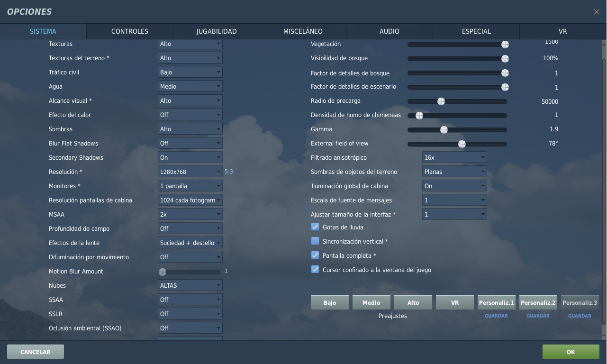Expand the Nubes dropdown
Screen dimensions: 607x364
coord(190,285)
